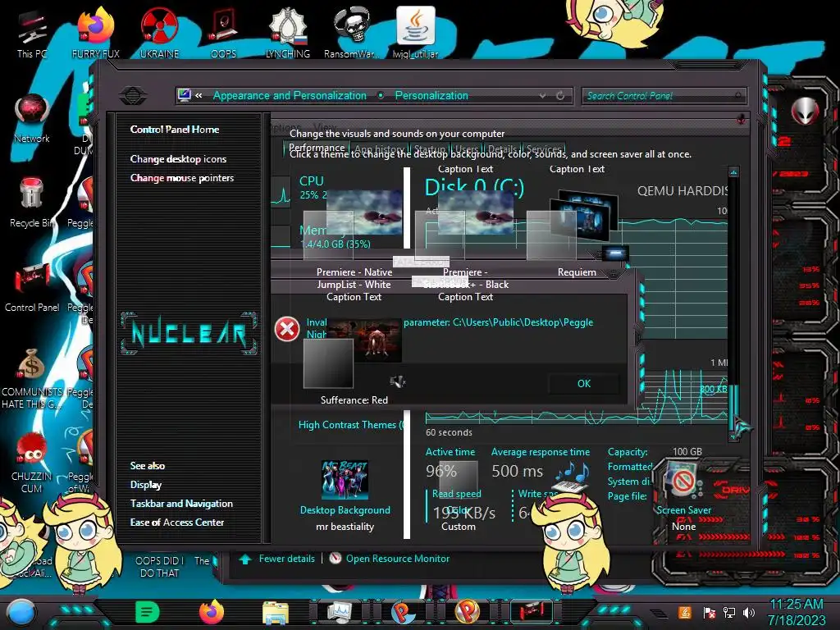Click the network tray icon
The width and height of the screenshot is (840, 630).
[x=729, y=613]
